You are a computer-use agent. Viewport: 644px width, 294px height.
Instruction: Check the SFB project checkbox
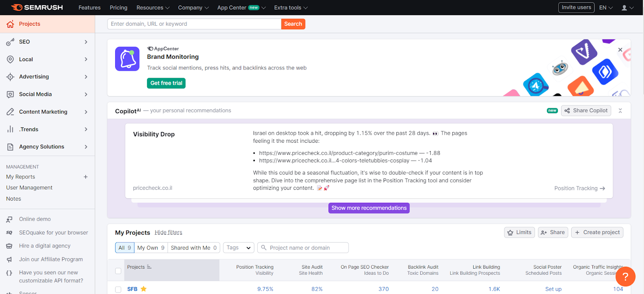(118, 289)
